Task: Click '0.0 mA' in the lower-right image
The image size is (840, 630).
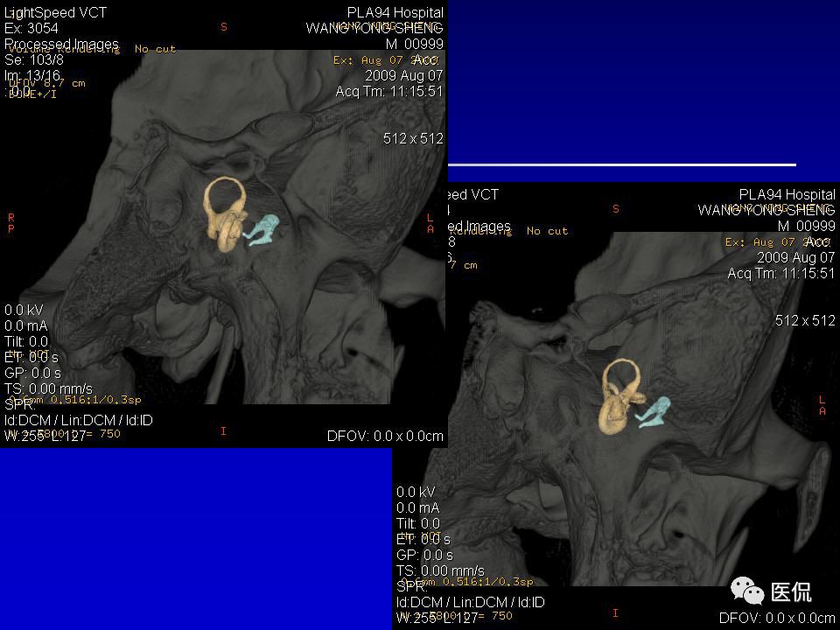Action: pos(418,507)
